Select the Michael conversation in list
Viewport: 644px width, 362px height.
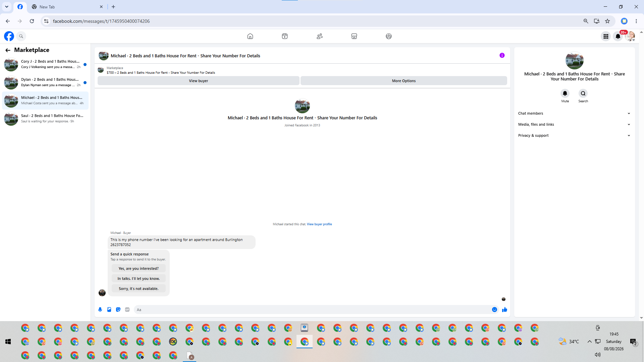coord(45,101)
